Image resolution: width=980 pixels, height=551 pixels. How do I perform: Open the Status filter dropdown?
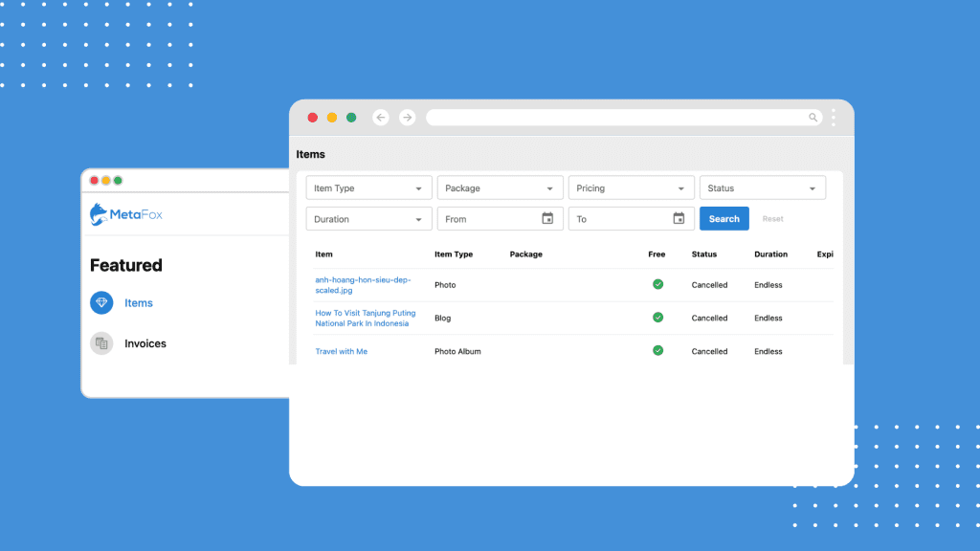click(x=762, y=188)
